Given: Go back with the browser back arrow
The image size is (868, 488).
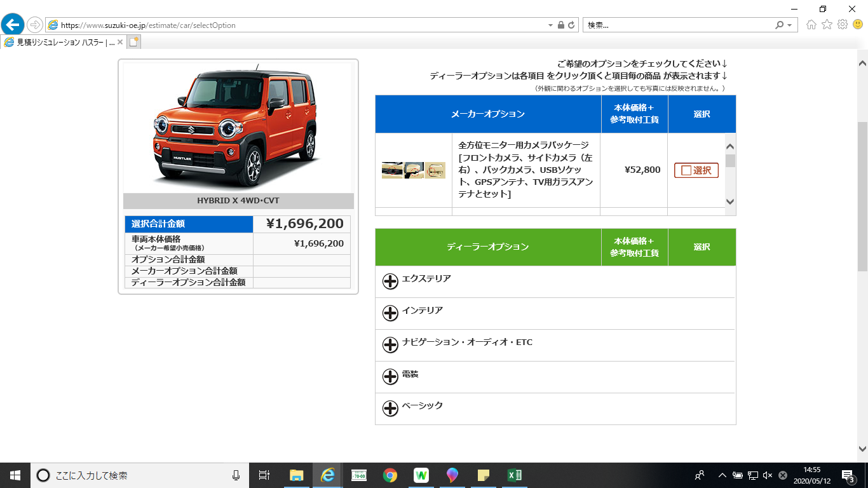Looking at the screenshot, I should pos(13,25).
